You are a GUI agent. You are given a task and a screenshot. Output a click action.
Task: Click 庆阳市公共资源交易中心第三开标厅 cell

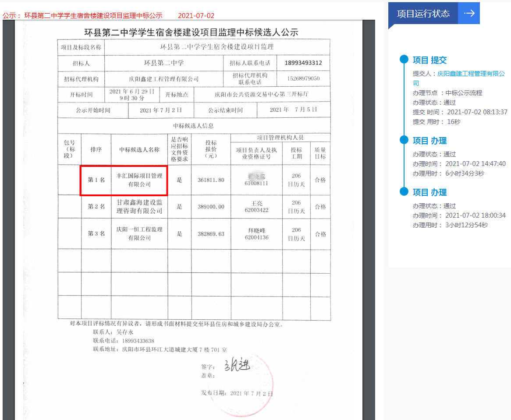(x=261, y=95)
